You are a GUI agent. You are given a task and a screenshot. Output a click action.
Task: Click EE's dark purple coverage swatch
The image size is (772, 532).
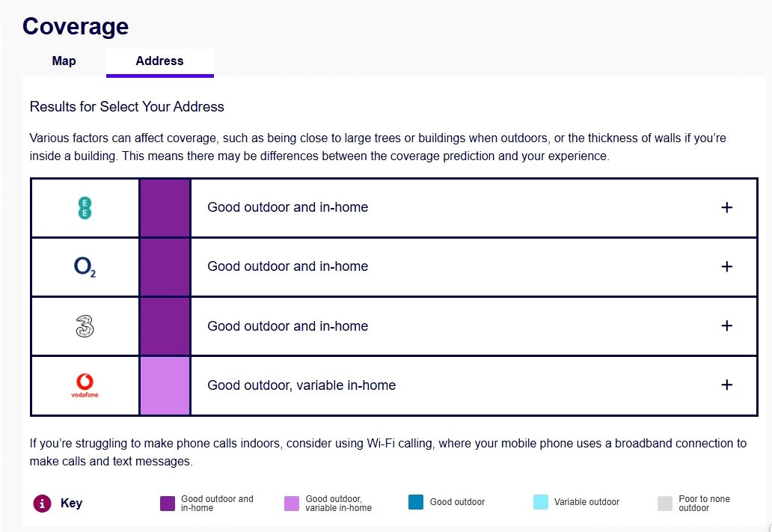(x=165, y=208)
